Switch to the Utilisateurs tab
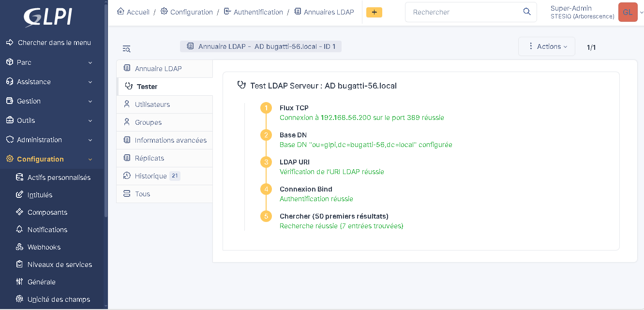644x310 pixels. click(152, 104)
